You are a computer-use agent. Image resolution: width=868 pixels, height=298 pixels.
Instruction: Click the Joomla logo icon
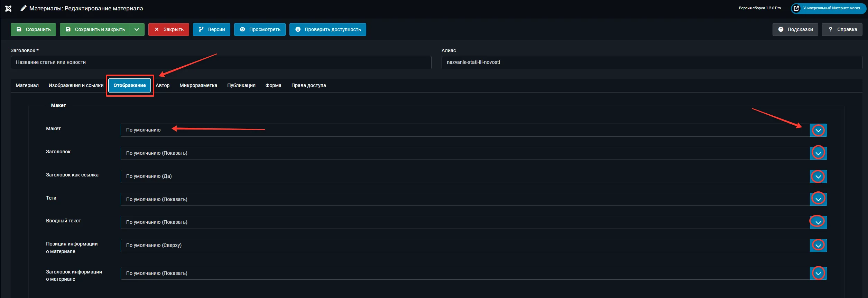point(8,9)
